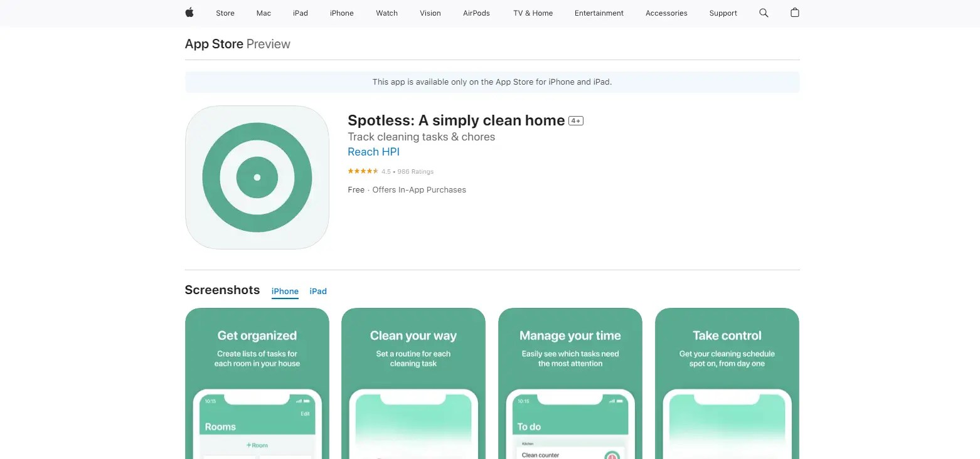Select the iPhone screenshots tab
Viewport: 980px width, 459px height.
[x=285, y=291]
